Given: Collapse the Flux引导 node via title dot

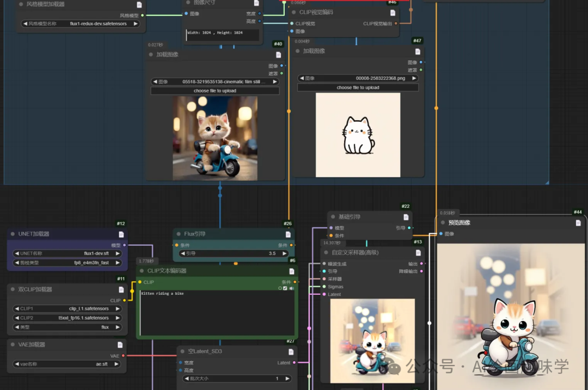Looking at the screenshot, I should point(179,234).
